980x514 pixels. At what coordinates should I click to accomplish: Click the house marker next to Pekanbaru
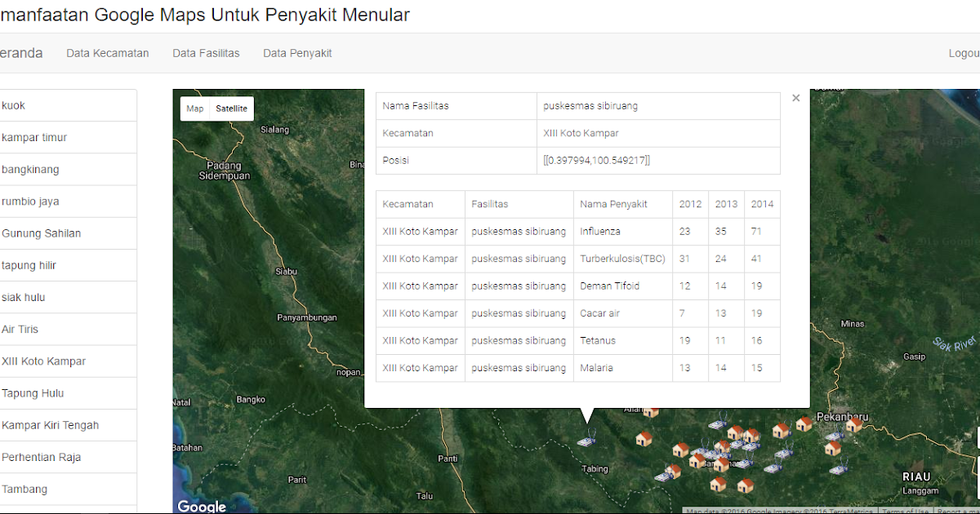point(853,427)
